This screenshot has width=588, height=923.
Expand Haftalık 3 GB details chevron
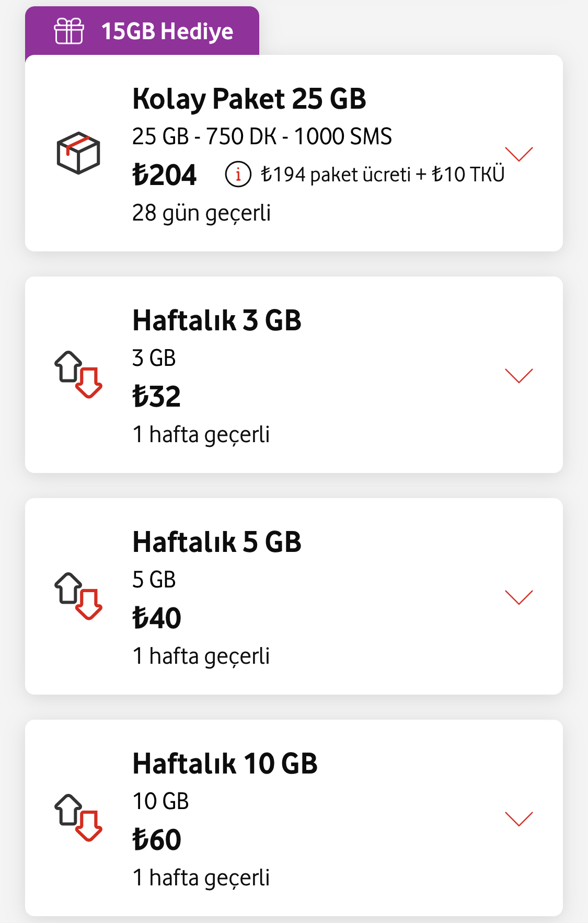click(x=519, y=375)
